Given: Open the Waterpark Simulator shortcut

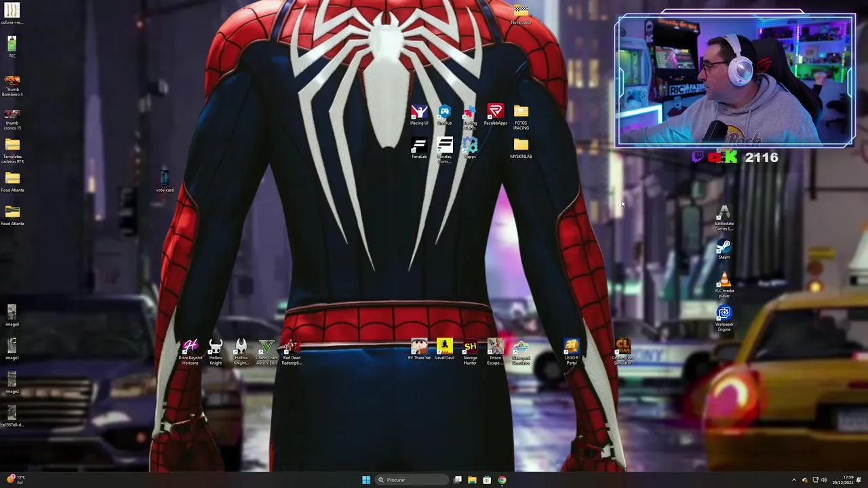Looking at the screenshot, I should [x=521, y=353].
